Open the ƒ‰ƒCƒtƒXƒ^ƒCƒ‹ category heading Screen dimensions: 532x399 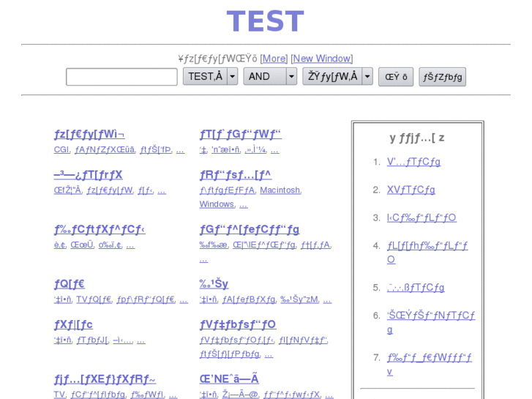100,230
